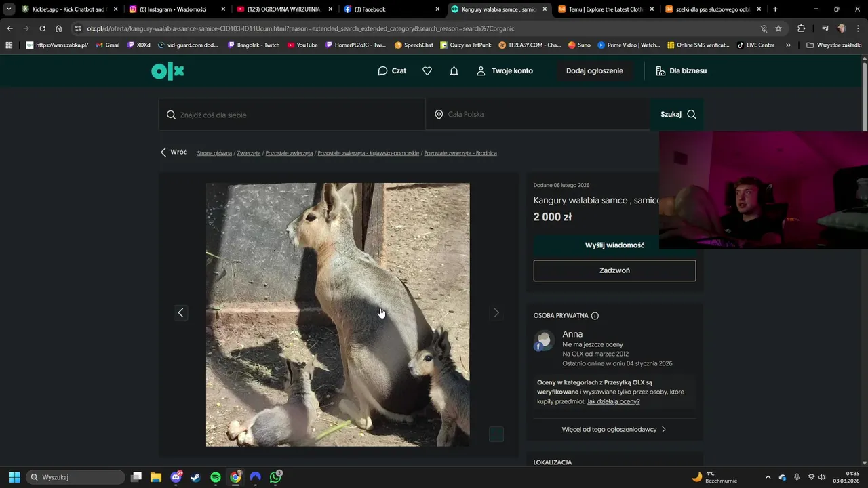Switch to Kicklet.app browser tab
This screenshot has width=868, height=488.
[68, 9]
